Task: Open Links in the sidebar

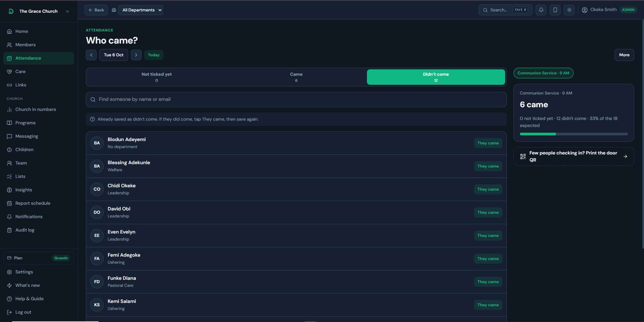Action: 39,85
